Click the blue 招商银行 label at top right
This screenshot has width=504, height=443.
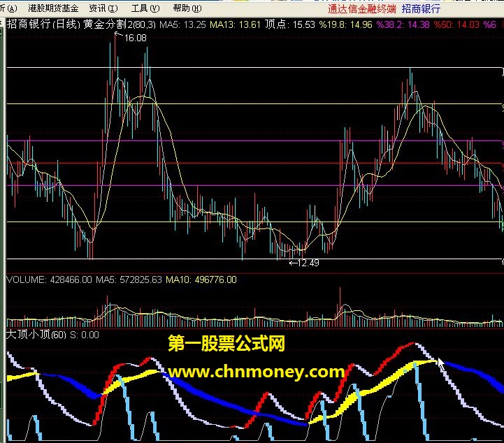coord(421,9)
